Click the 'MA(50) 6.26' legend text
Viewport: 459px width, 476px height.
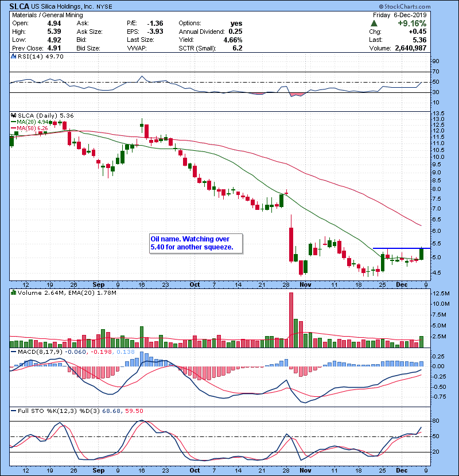tap(33, 128)
